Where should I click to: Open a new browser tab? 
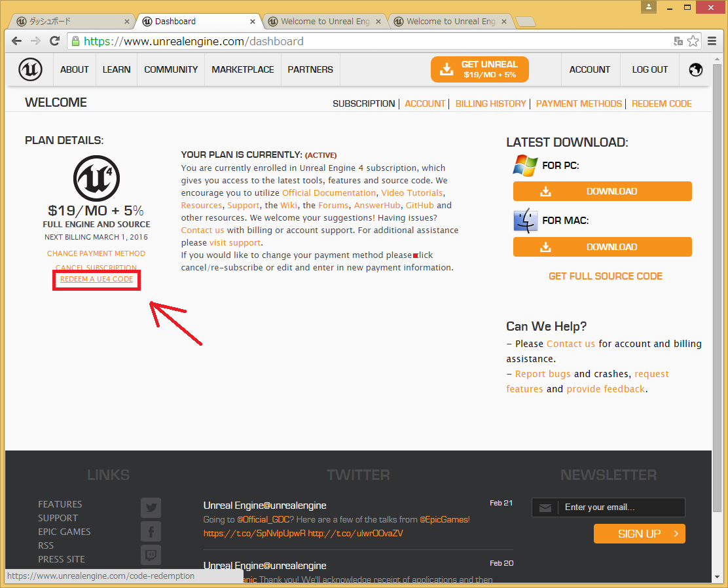(x=526, y=22)
